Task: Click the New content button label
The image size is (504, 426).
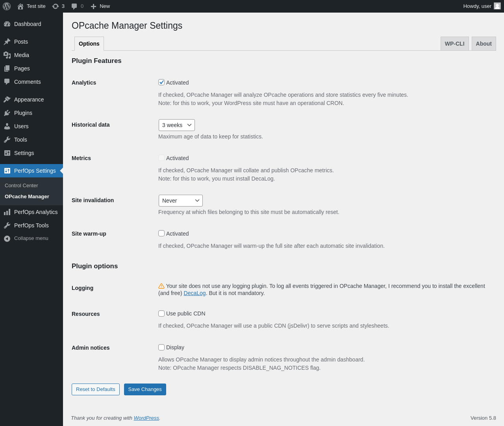Action: pos(105,6)
